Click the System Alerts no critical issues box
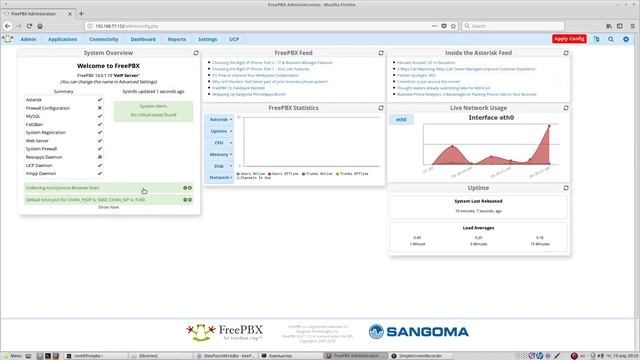The width and height of the screenshot is (640, 360). (x=153, y=111)
